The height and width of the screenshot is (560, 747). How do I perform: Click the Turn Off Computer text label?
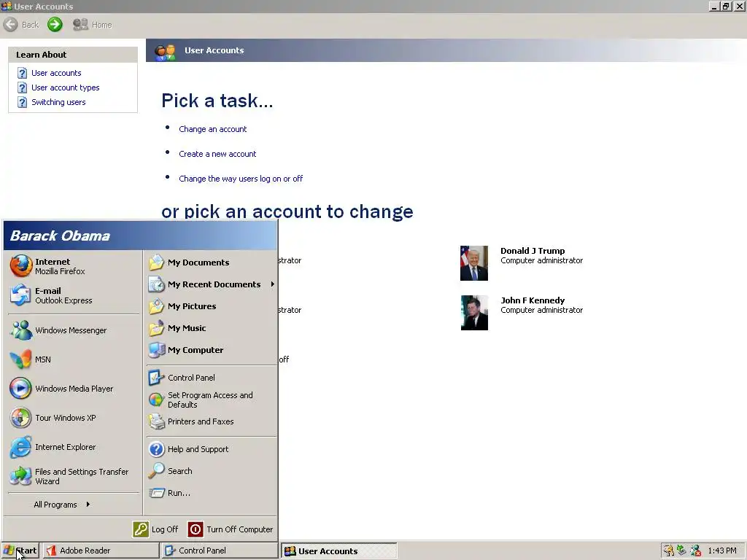(239, 529)
